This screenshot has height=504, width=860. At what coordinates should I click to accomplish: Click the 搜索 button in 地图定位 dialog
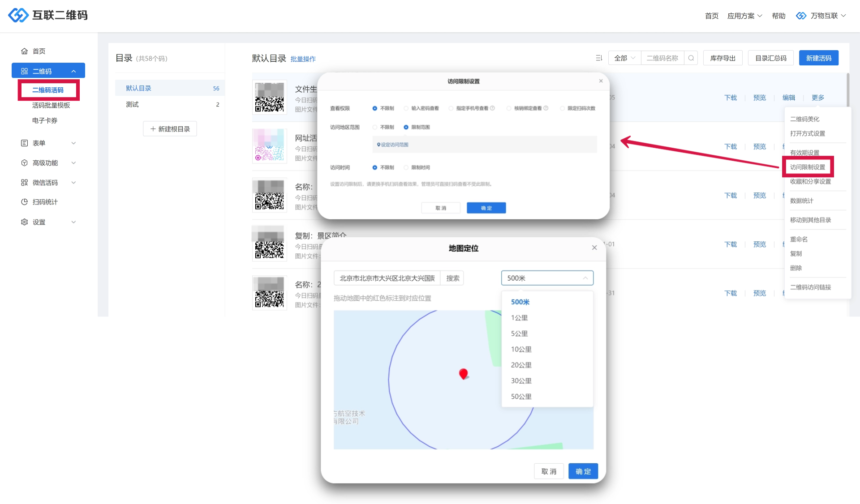click(x=452, y=278)
